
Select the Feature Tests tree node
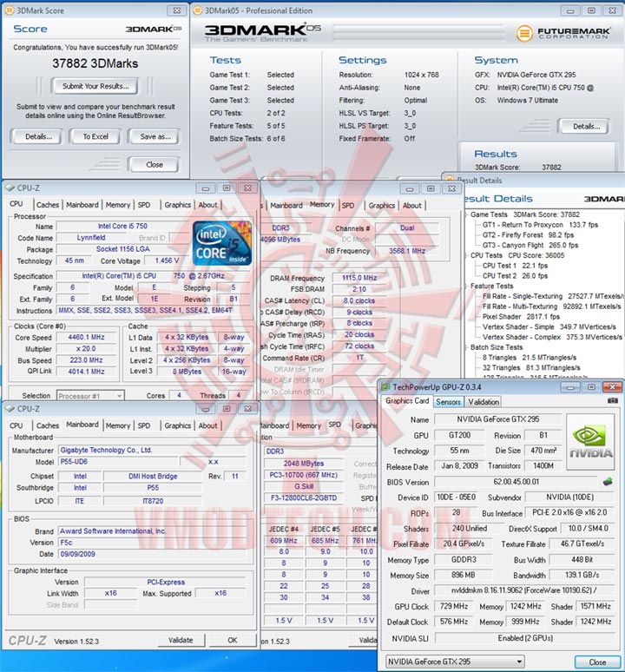(491, 286)
